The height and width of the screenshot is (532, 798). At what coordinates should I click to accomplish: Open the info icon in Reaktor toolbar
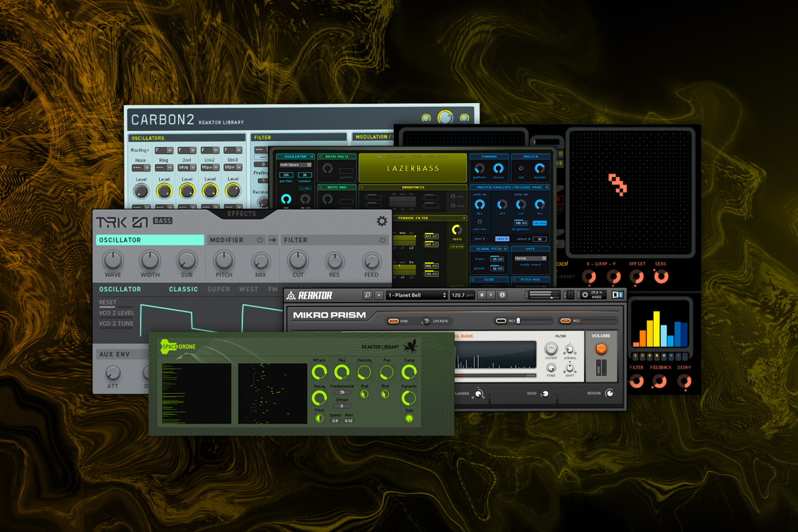[502, 295]
